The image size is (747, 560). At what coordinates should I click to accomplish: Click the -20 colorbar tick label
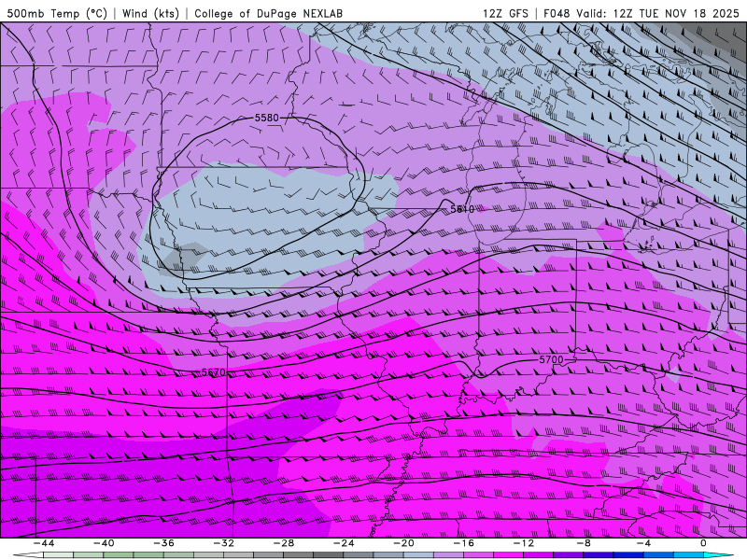[x=403, y=543]
